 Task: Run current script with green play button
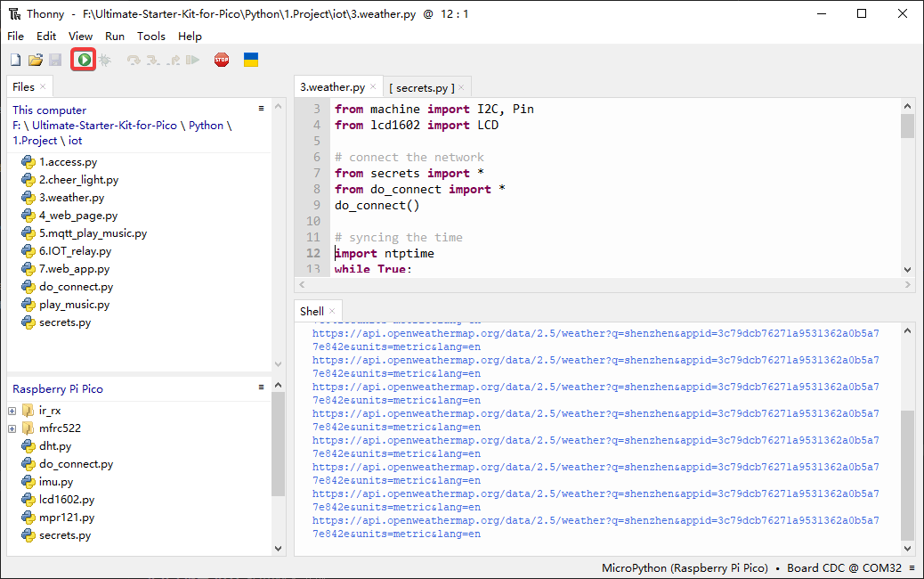pos(84,60)
